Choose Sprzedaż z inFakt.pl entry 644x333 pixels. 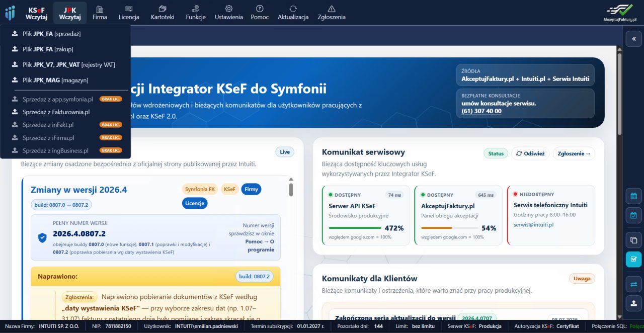click(65, 125)
